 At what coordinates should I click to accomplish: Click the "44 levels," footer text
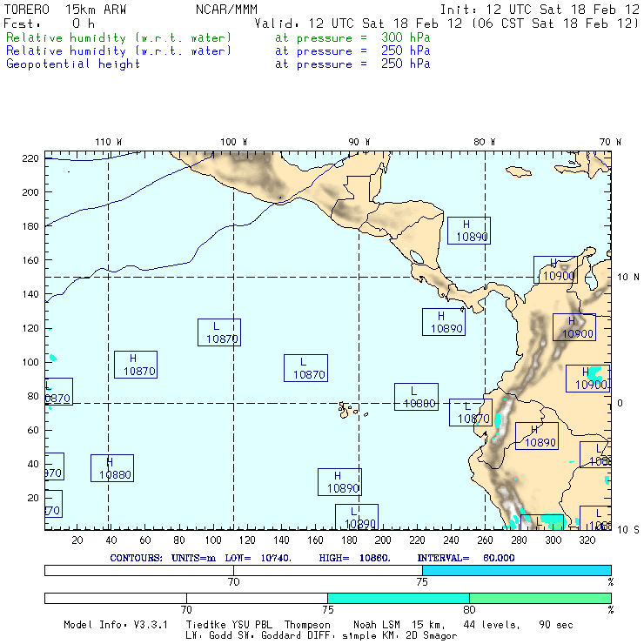coord(492,625)
